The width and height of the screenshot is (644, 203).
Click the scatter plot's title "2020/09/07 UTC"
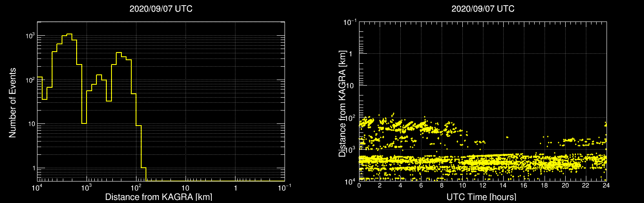[x=483, y=9]
